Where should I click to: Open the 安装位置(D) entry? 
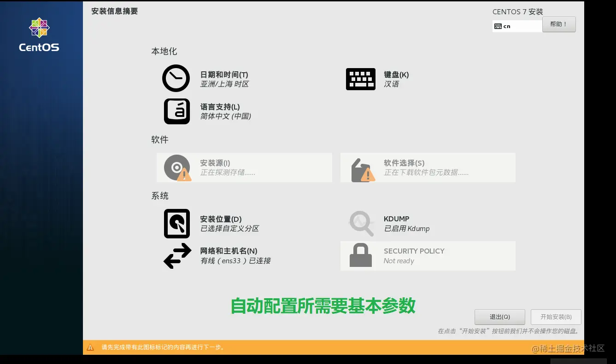click(221, 219)
